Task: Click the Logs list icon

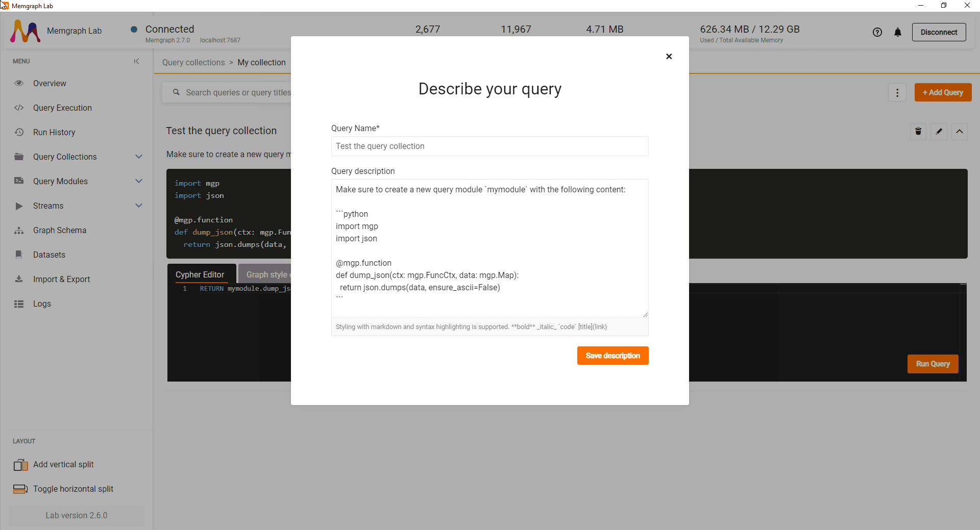Action: pos(19,304)
